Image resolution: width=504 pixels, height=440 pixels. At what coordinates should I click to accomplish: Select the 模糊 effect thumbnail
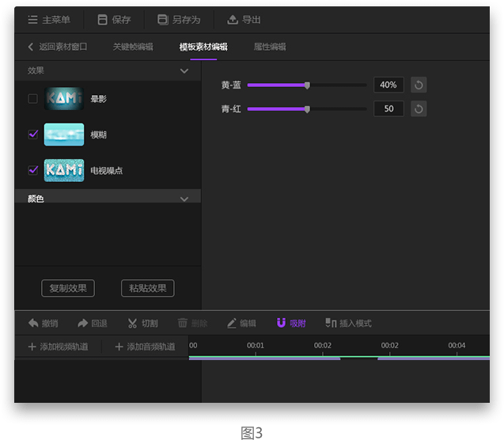pyautogui.click(x=64, y=135)
